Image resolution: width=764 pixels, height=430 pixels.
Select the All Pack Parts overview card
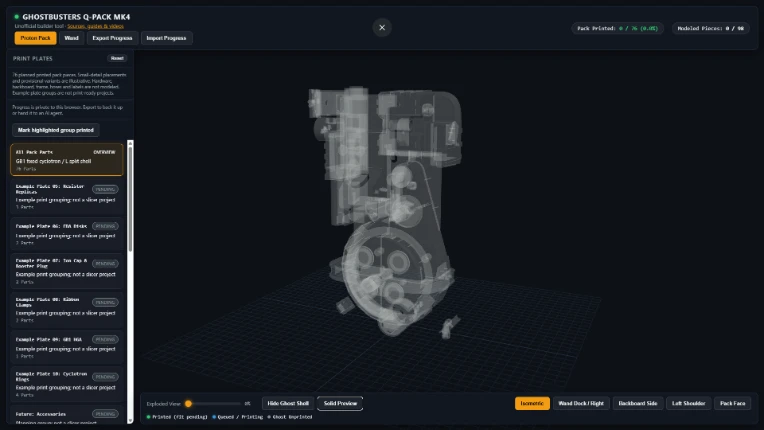click(67, 160)
